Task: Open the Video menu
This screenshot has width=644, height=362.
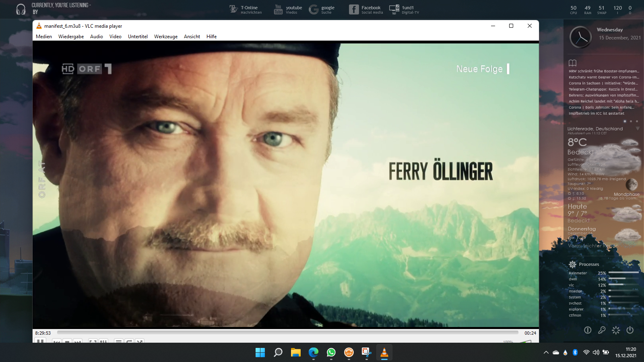Action: coord(116,37)
